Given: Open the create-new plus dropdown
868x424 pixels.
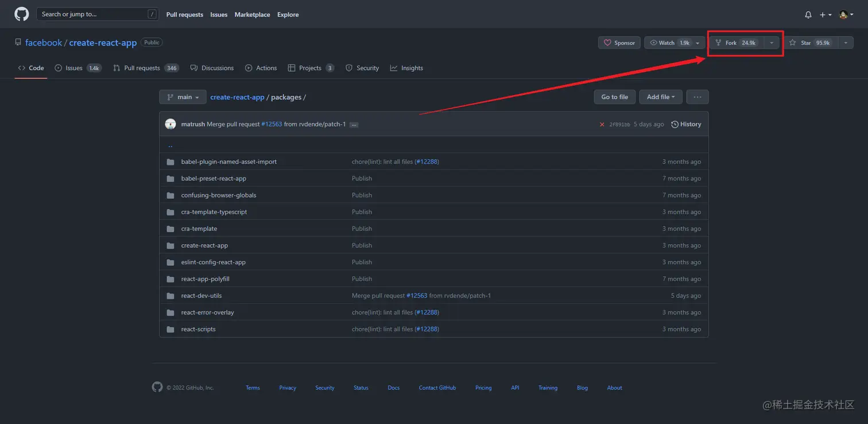Looking at the screenshot, I should click(x=826, y=15).
